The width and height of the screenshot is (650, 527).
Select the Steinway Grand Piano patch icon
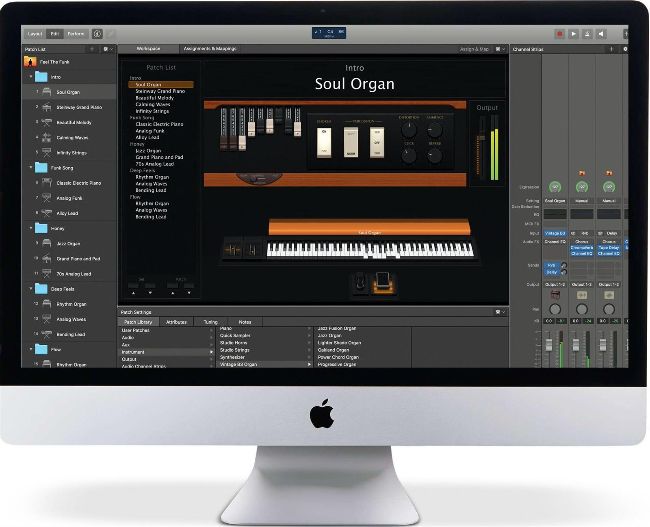(46, 107)
